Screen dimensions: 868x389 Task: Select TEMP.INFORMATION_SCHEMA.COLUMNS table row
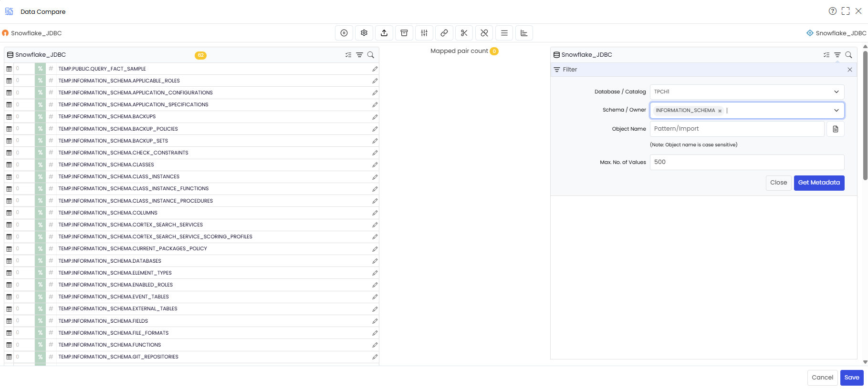(191, 213)
